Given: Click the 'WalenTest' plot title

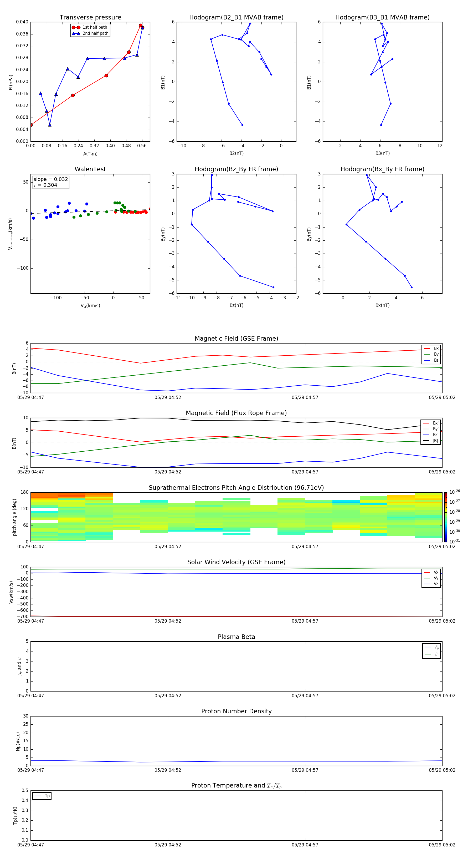Looking at the screenshot, I should point(90,169).
